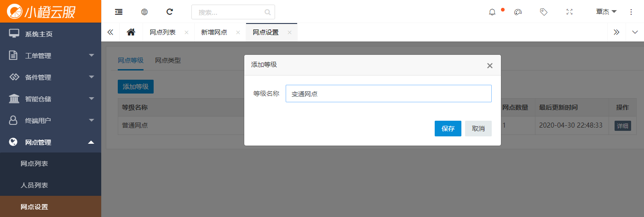Click the home tab icon

pos(131,32)
